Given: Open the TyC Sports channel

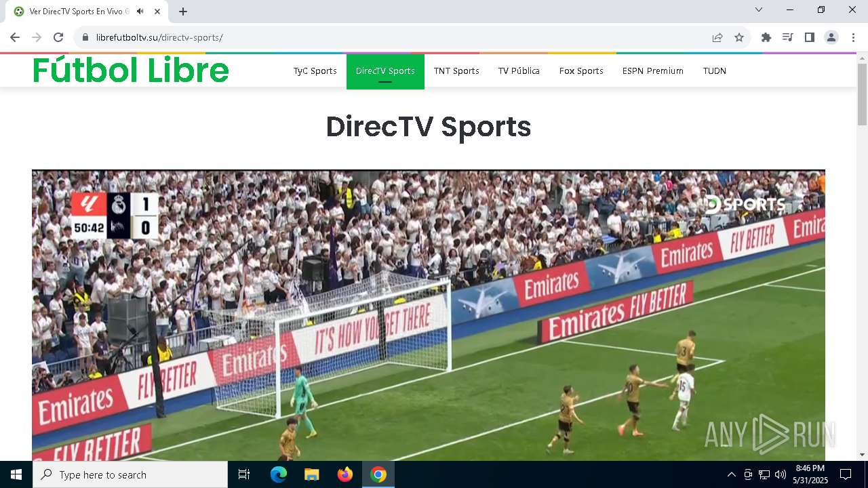Looking at the screenshot, I should coord(315,70).
